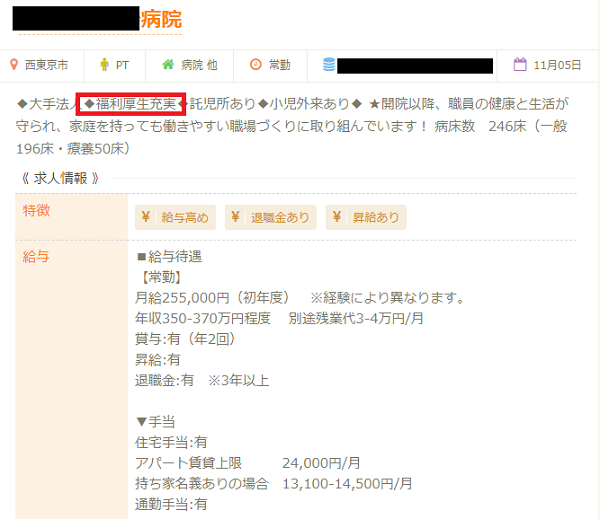Image resolution: width=600 pixels, height=519 pixels.
Task: Click the ■給与待遇 heading
Action: tap(169, 256)
